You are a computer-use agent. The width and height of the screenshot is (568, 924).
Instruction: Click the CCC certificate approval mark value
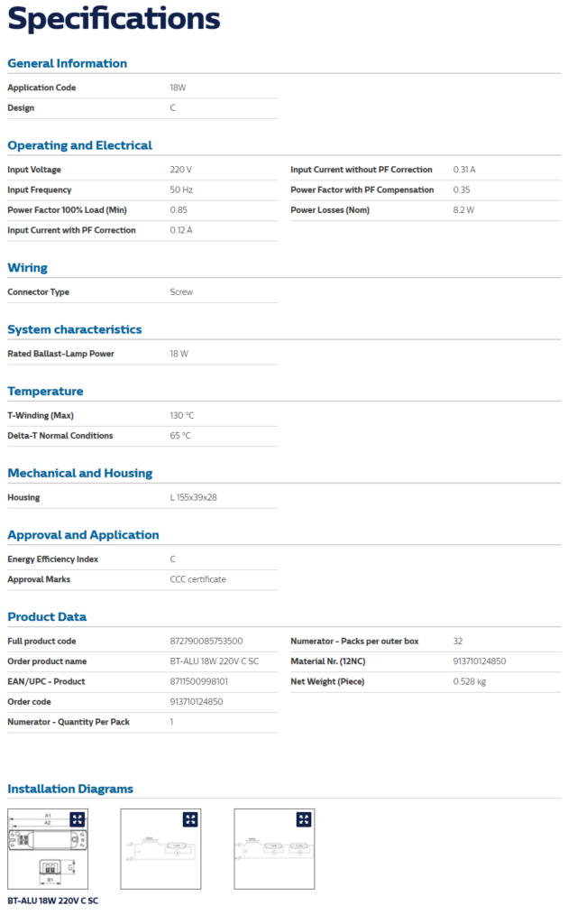pyautogui.click(x=198, y=579)
